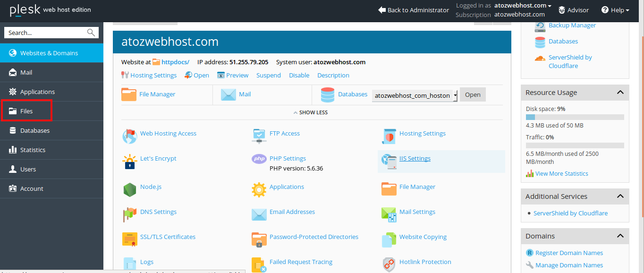Click the Failed Request Tracing link

pos(301,262)
